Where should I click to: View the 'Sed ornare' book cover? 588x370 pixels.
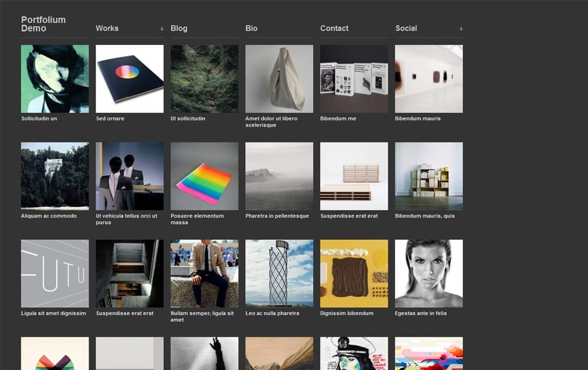[x=129, y=78]
